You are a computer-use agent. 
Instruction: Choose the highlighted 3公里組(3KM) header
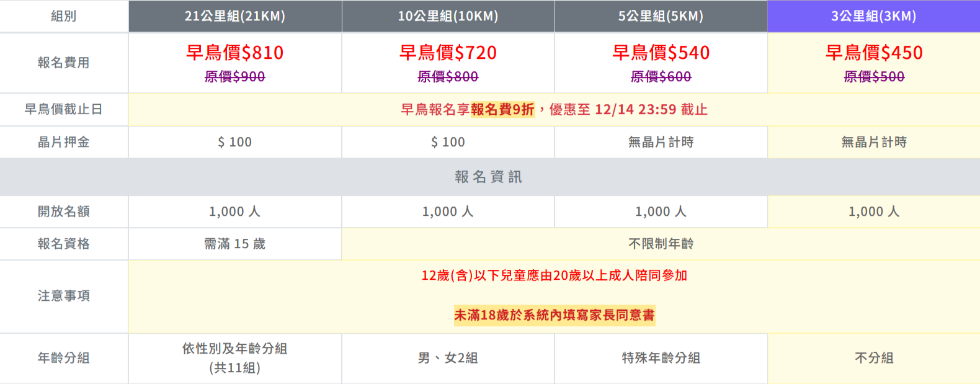873,16
